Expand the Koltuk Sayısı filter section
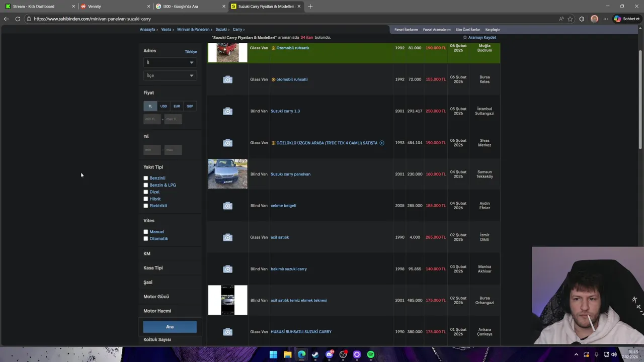Viewport: 644px width, 362px height. click(157, 340)
